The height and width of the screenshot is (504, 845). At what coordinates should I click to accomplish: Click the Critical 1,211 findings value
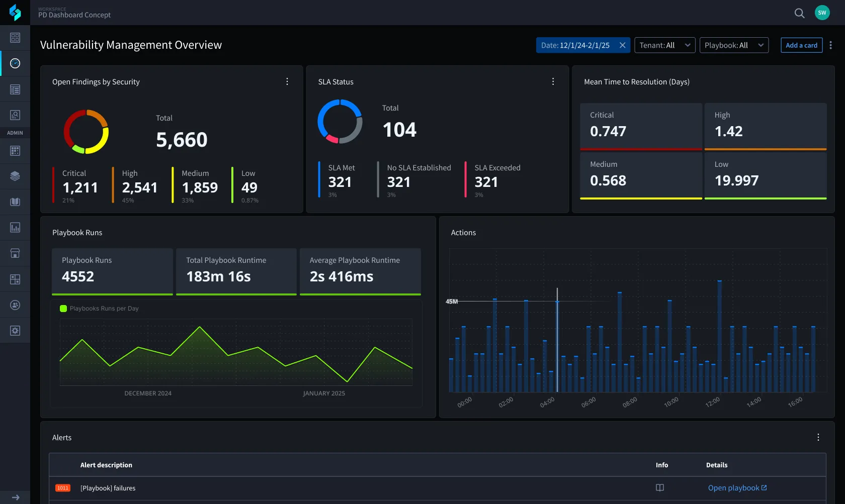[x=80, y=187]
